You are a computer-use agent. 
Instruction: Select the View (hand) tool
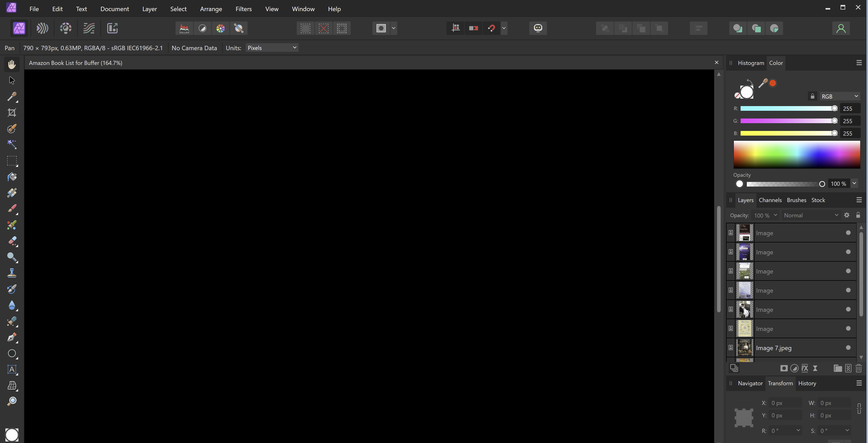[x=12, y=64]
